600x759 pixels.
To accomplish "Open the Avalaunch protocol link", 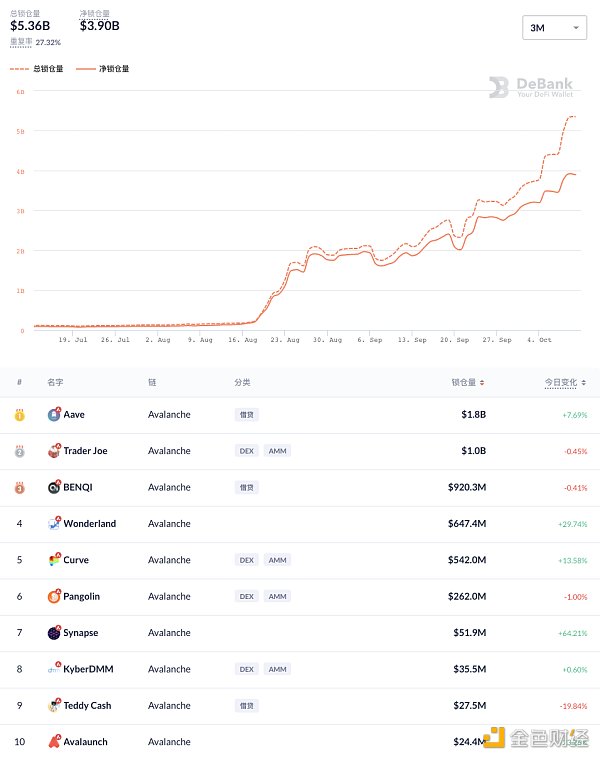I will (85, 742).
